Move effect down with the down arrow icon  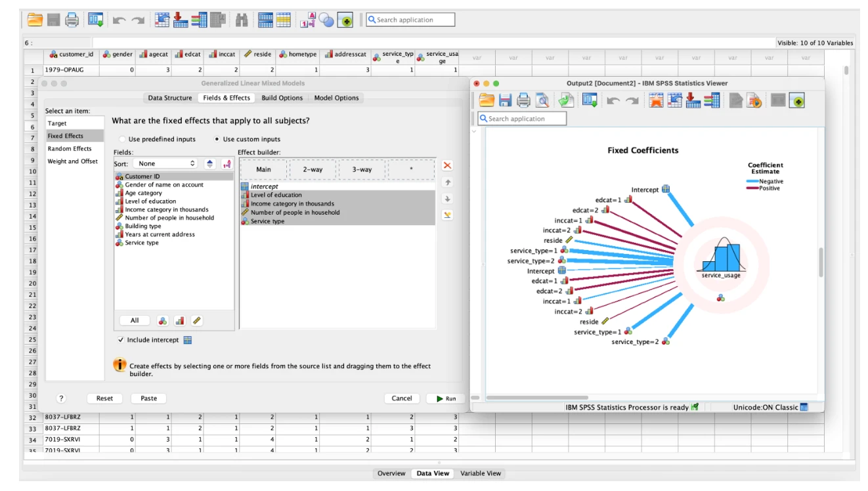pyautogui.click(x=447, y=199)
